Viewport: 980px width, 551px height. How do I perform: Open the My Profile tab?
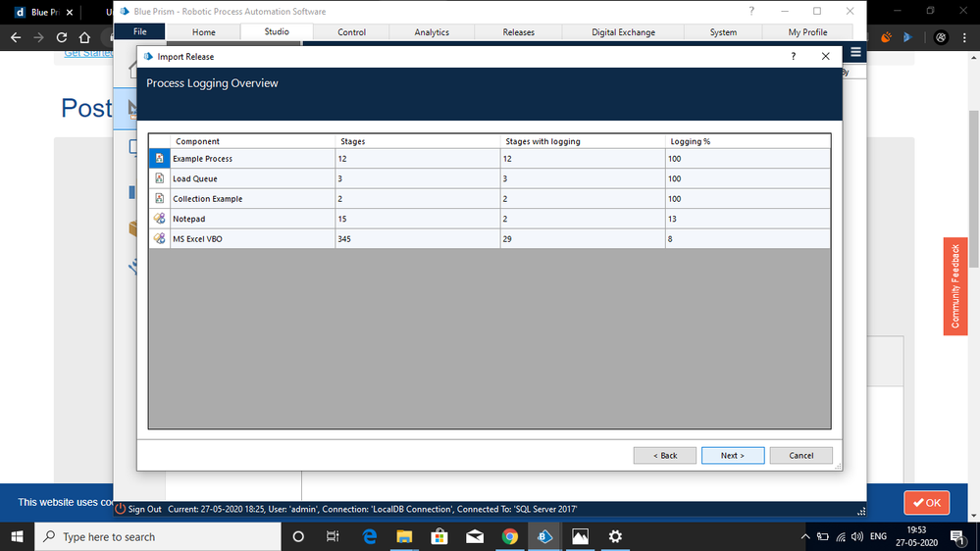[807, 31]
